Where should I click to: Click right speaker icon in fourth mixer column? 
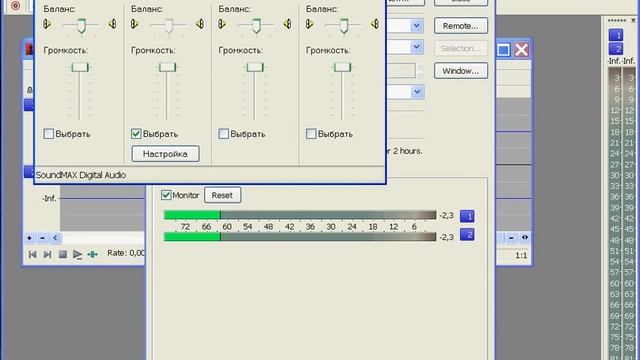[x=375, y=24]
